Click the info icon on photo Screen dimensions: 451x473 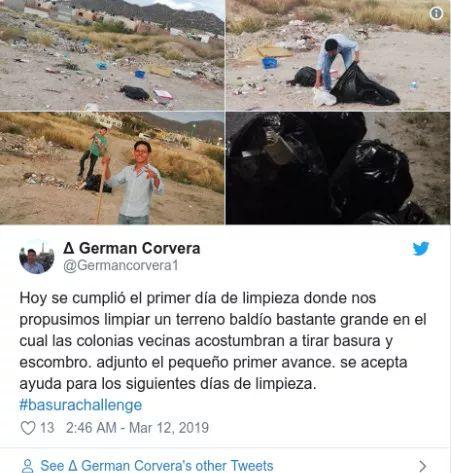point(436,13)
